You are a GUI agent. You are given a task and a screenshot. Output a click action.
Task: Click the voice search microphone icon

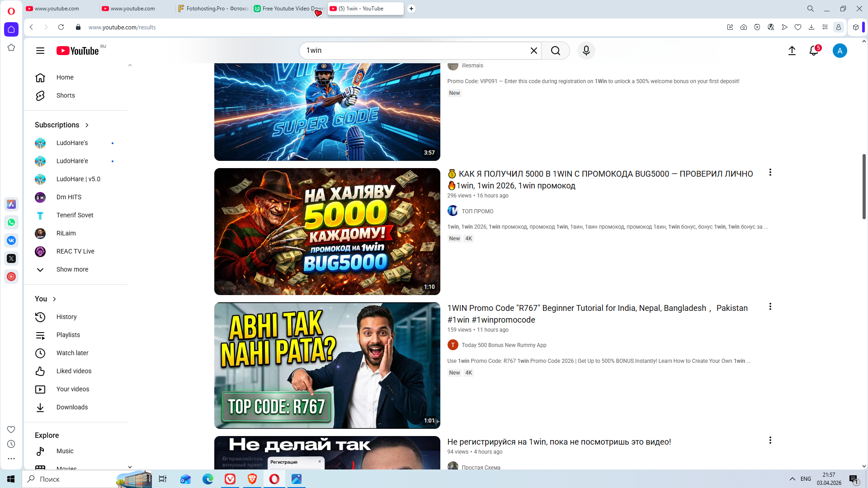coord(586,51)
